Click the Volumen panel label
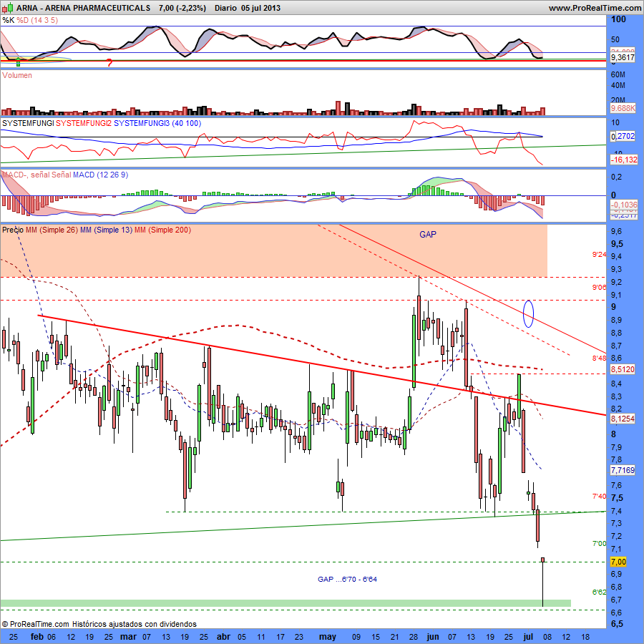This screenshot has width=644, height=644. tap(17, 75)
